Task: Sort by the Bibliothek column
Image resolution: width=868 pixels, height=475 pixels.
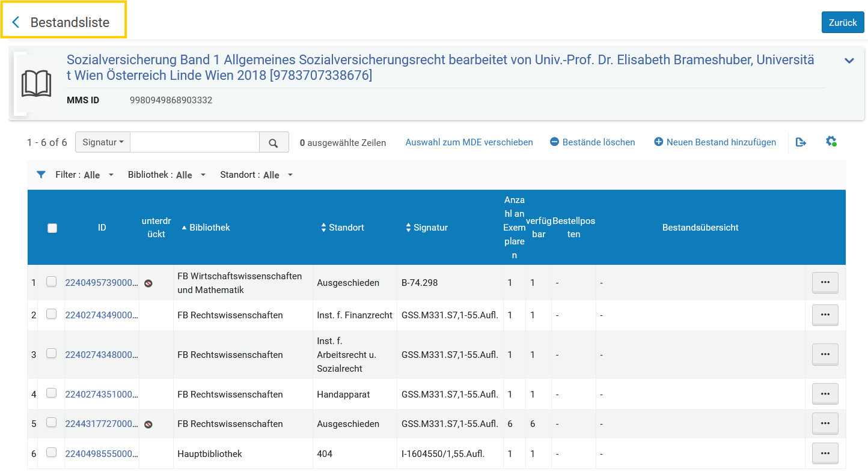Action: [206, 228]
